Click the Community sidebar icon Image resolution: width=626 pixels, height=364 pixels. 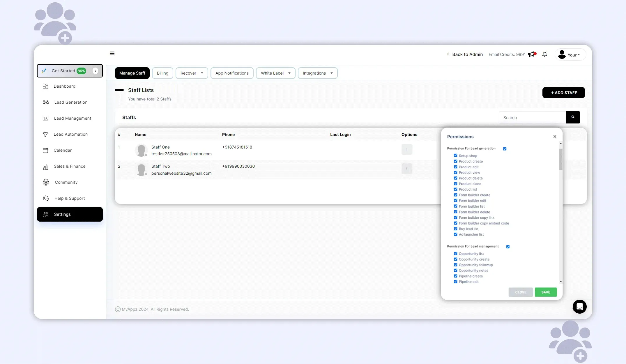pos(46,182)
